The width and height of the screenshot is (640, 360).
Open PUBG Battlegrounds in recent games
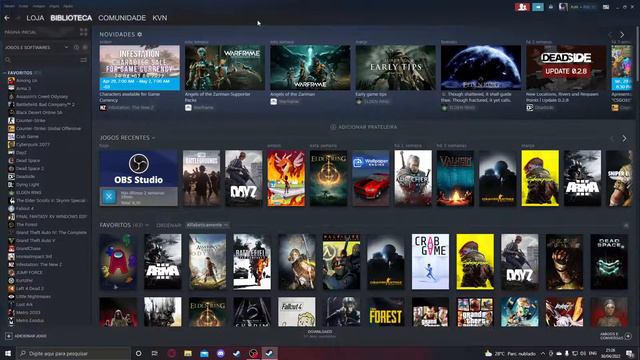click(x=202, y=178)
